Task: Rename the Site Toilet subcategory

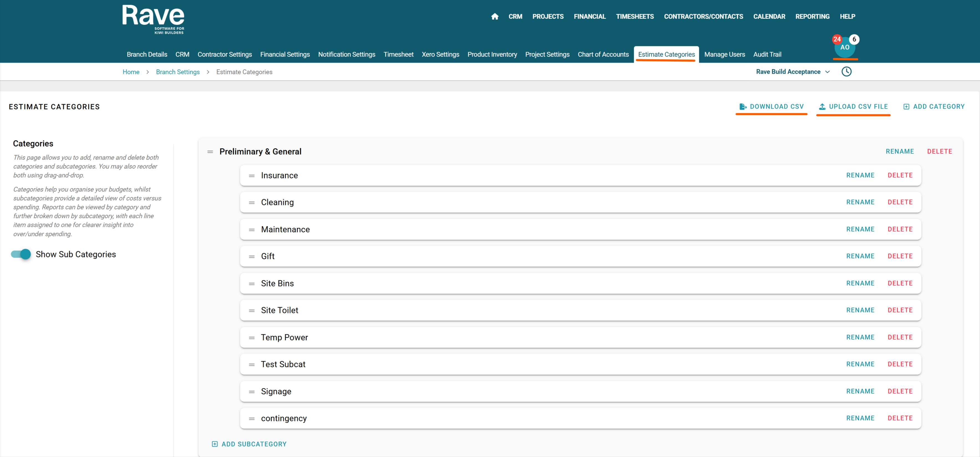Action: coord(860,310)
